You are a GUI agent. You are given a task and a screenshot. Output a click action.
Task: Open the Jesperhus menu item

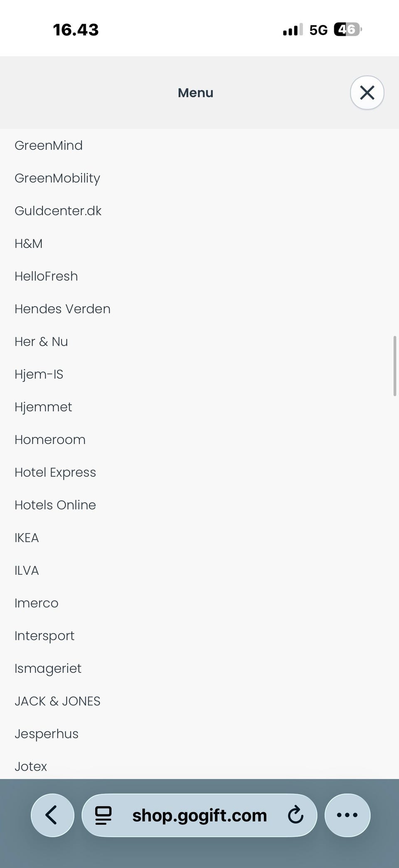pyautogui.click(x=47, y=734)
